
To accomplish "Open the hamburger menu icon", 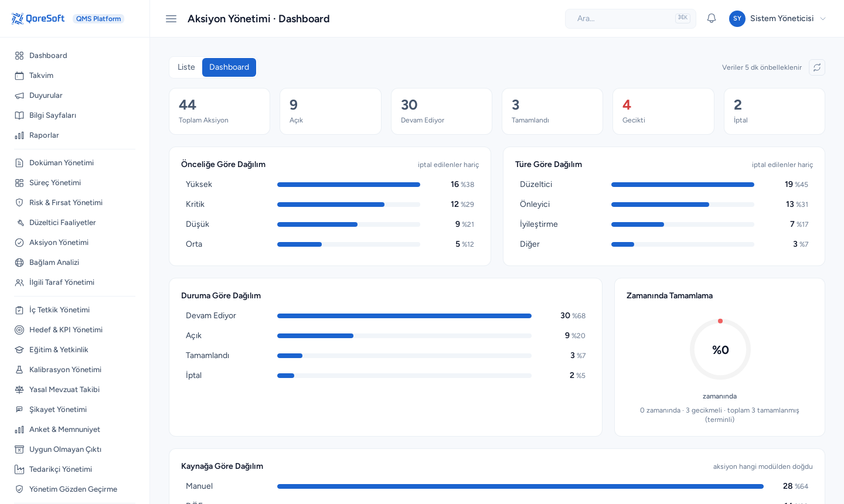I will coord(171,19).
